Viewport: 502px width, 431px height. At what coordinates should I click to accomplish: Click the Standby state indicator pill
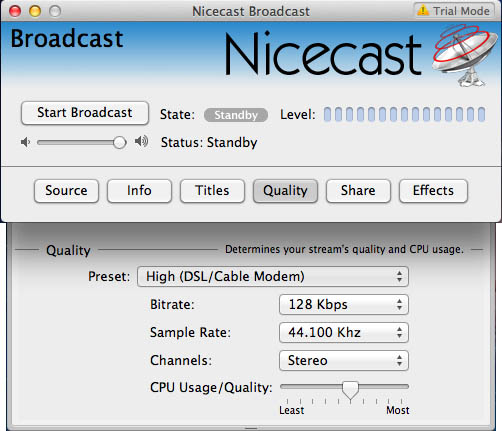pos(236,115)
